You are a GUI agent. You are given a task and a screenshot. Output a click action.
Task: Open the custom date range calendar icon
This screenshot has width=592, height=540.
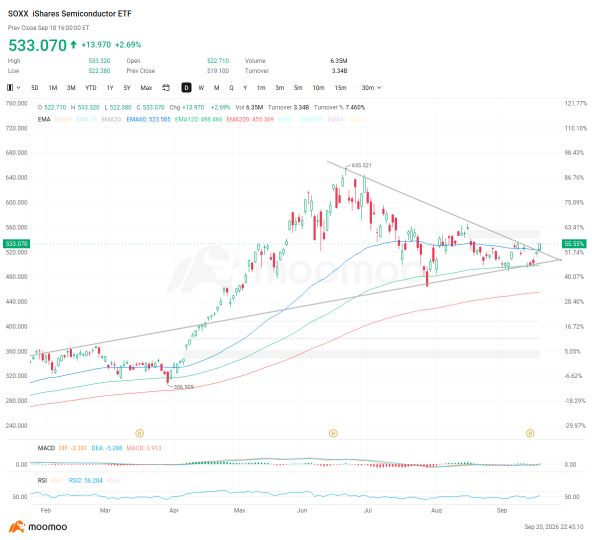coord(166,88)
